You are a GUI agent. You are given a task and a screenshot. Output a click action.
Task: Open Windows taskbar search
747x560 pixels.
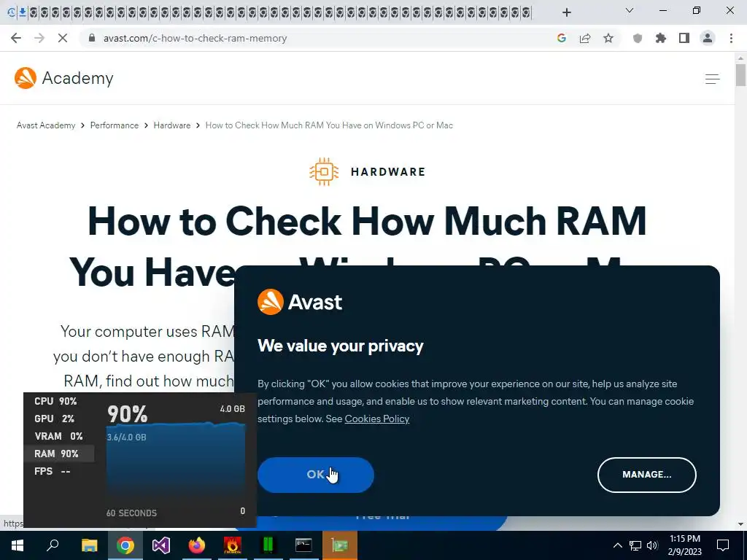(x=53, y=545)
